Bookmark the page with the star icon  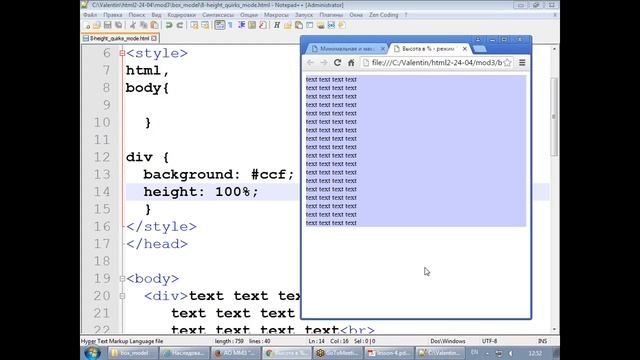tap(507, 63)
